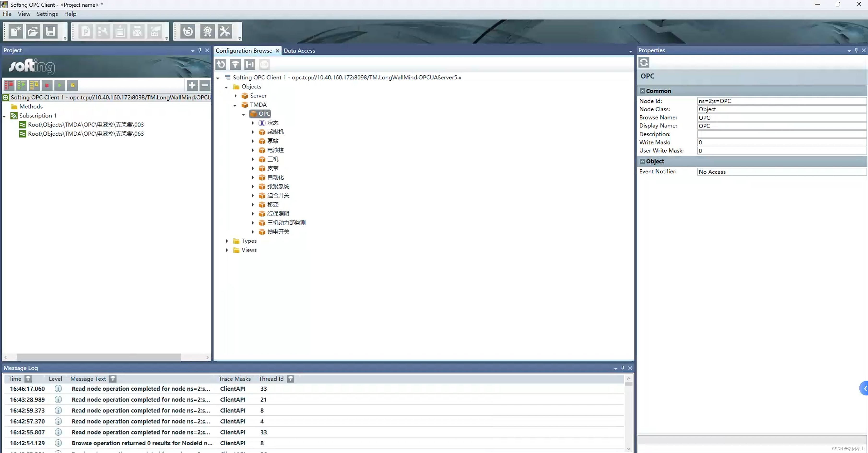Open the File menu
The width and height of the screenshot is (868, 453).
7,14
